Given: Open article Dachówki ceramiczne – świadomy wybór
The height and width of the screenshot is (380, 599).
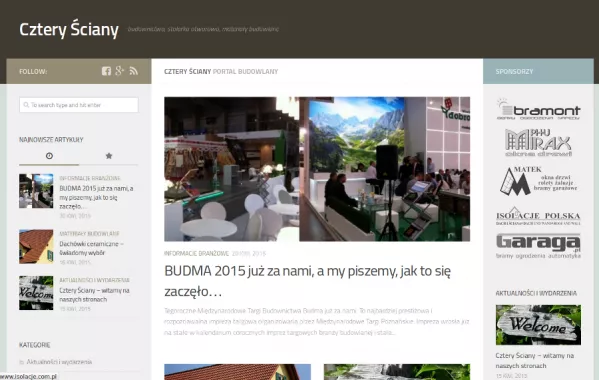Looking at the screenshot, I should 91,248.
